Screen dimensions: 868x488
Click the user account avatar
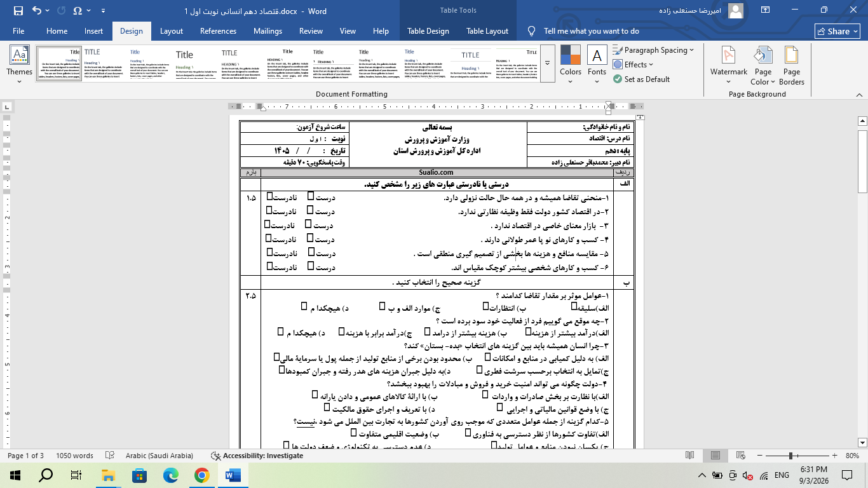coord(736,11)
